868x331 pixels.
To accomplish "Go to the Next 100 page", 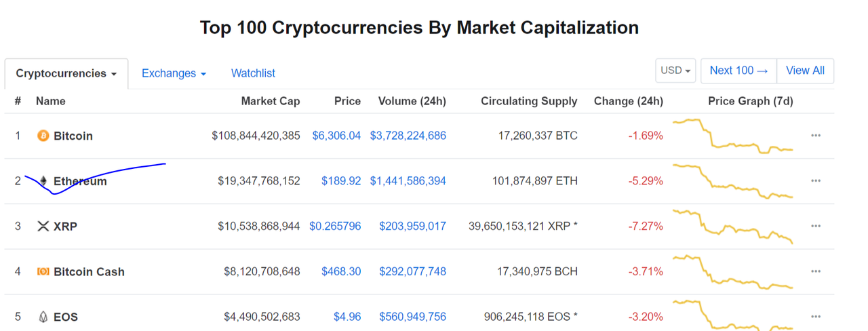I will point(738,71).
